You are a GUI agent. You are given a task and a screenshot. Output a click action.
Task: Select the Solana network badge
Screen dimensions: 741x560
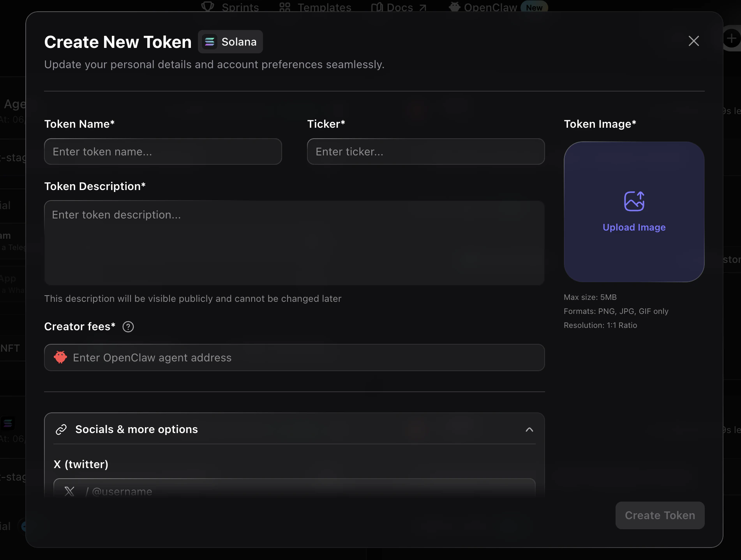[230, 42]
